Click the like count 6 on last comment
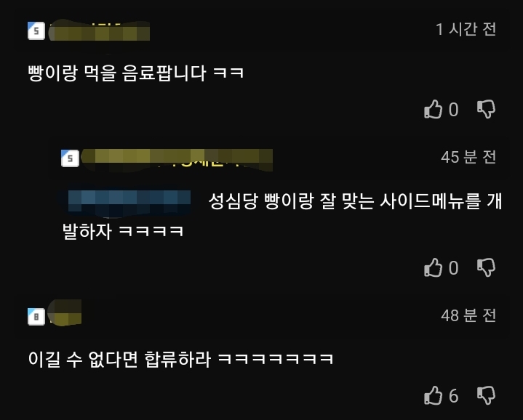This screenshot has height=420, width=523. tap(453, 396)
